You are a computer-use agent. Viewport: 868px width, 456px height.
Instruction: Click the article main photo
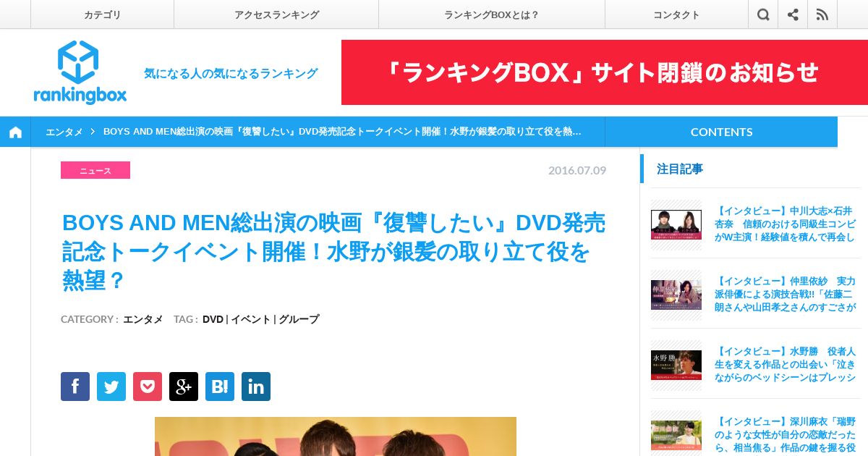336,436
